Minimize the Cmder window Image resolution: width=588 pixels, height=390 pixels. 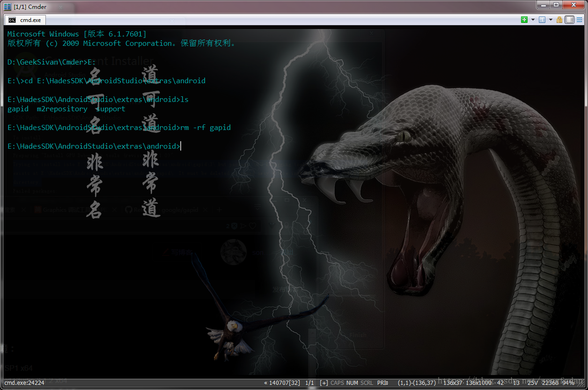point(543,5)
